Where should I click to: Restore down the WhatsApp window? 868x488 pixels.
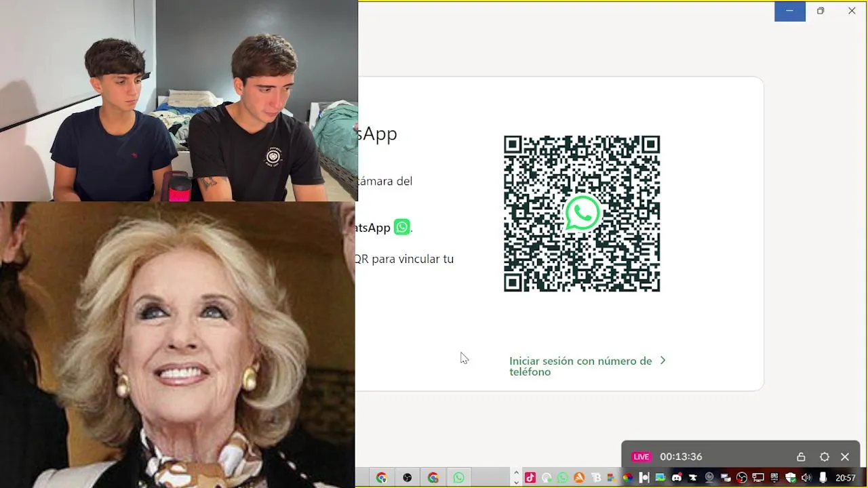(x=821, y=11)
